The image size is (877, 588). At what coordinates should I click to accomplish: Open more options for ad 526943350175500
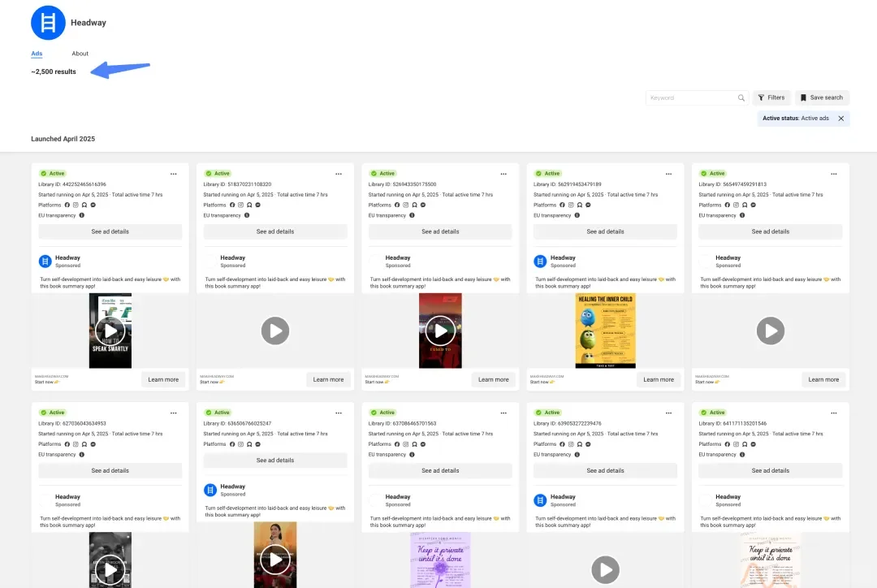click(x=503, y=174)
